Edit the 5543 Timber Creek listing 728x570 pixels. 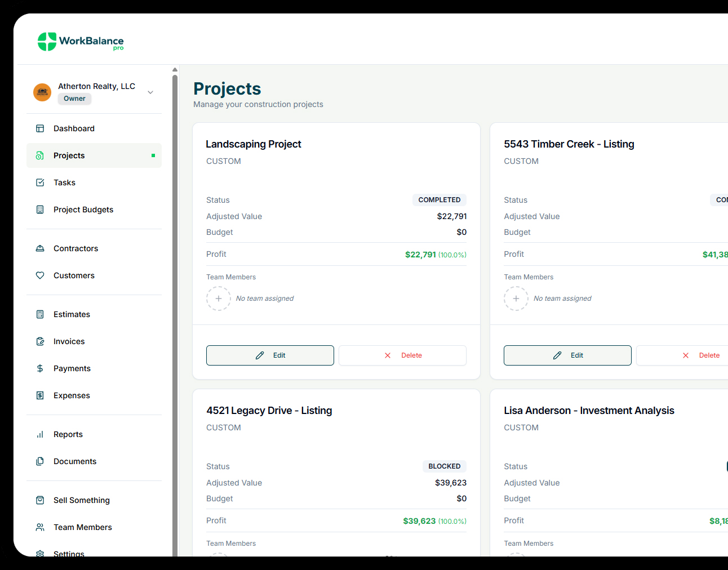(x=567, y=355)
